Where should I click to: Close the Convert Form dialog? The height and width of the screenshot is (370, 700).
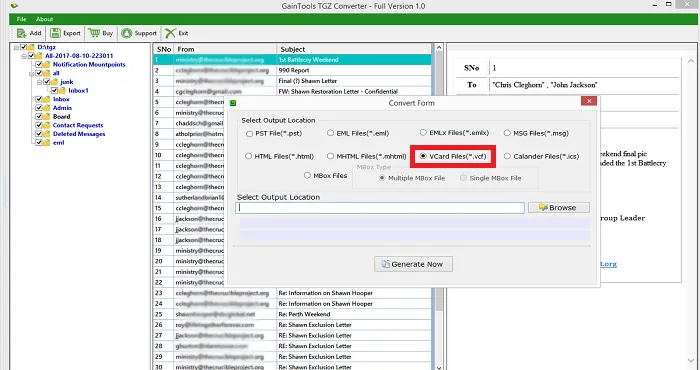click(x=589, y=101)
